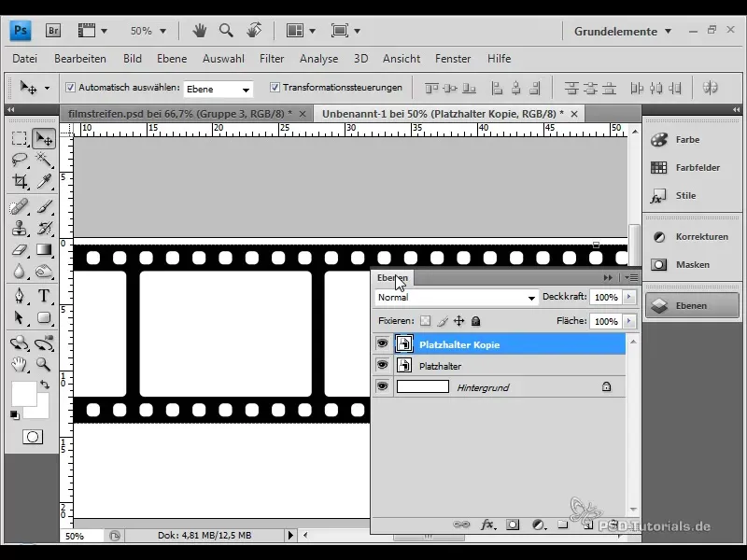Reset default foreground and background colors

(x=15, y=415)
